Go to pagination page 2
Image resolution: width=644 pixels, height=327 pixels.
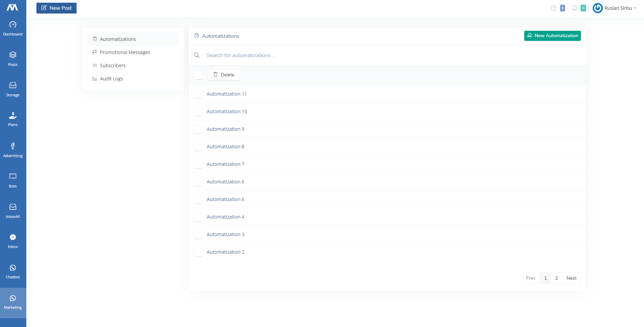557,278
